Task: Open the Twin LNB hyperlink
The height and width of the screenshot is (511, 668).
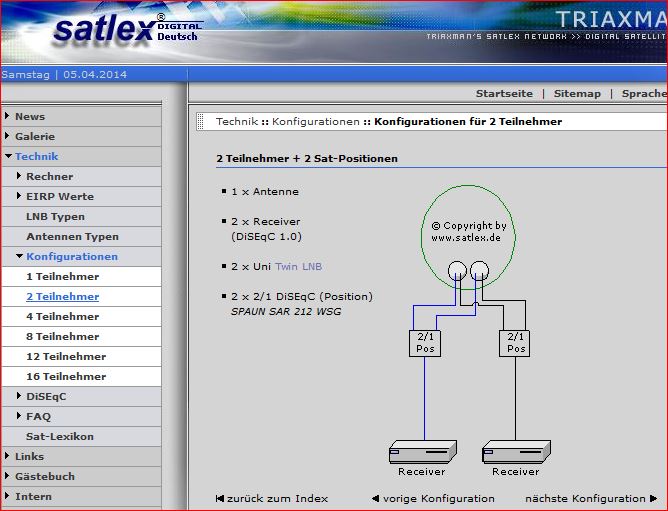Action: pos(298,266)
